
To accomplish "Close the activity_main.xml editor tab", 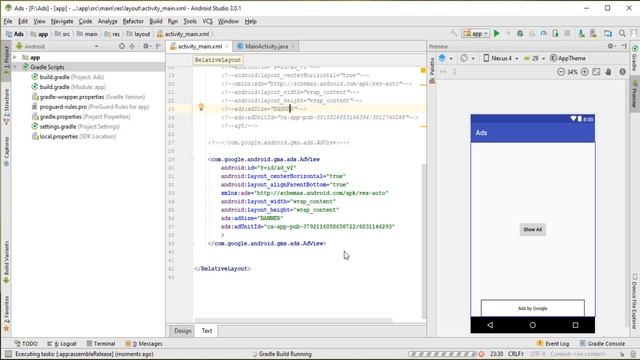I will click(x=227, y=47).
